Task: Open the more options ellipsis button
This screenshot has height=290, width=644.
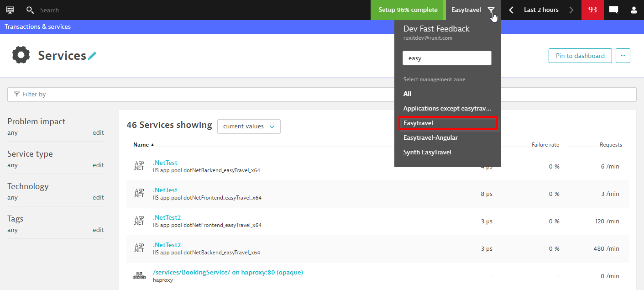Action: 623,56
